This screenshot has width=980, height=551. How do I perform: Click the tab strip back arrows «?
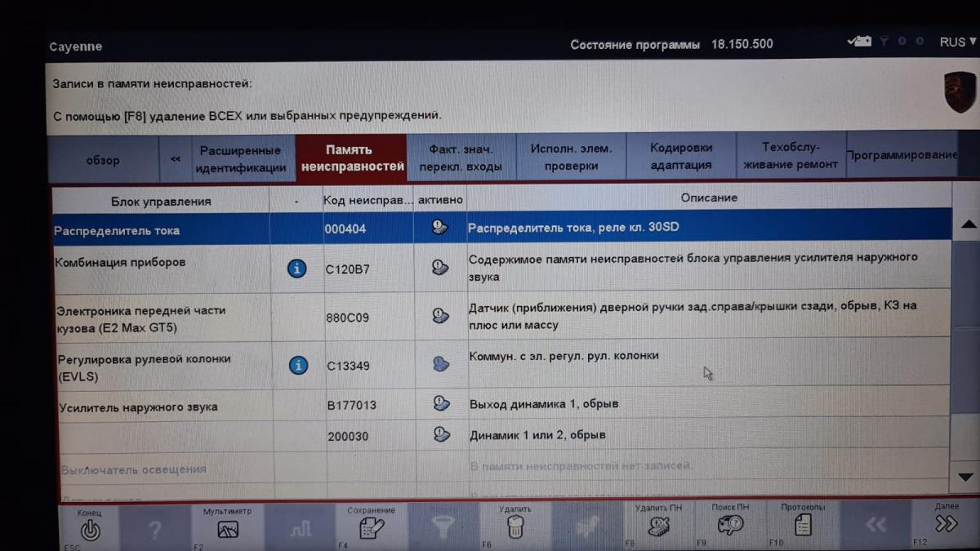point(176,159)
